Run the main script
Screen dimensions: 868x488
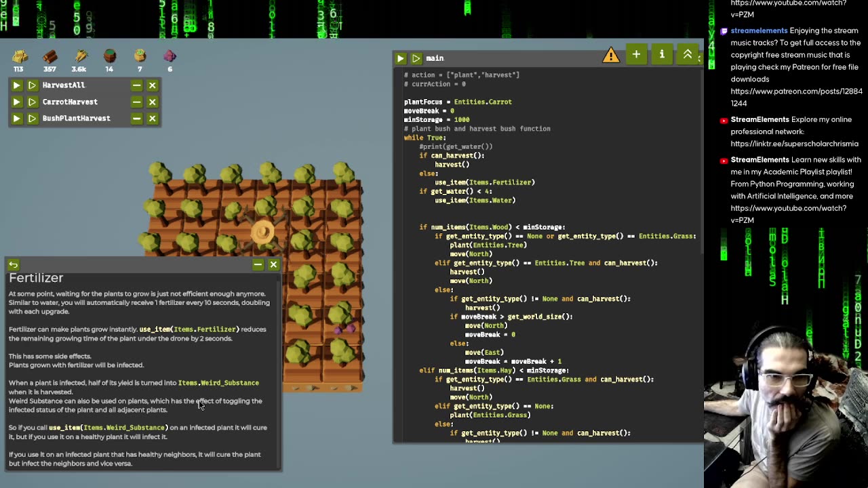coord(401,58)
